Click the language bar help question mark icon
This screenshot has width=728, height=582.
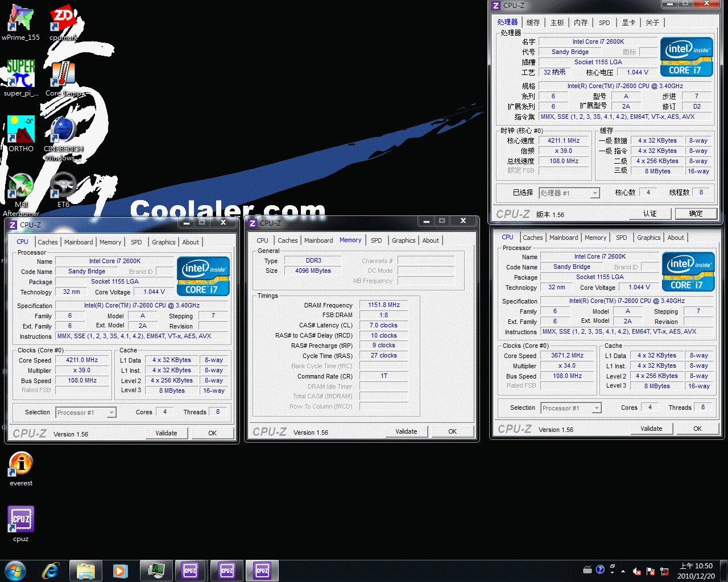pos(600,569)
